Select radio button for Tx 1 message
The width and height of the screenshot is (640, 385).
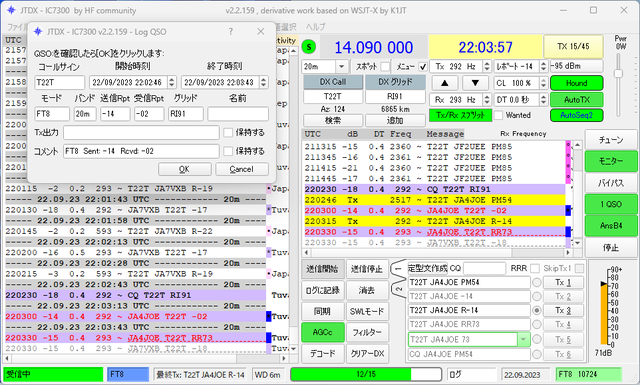coord(537,283)
